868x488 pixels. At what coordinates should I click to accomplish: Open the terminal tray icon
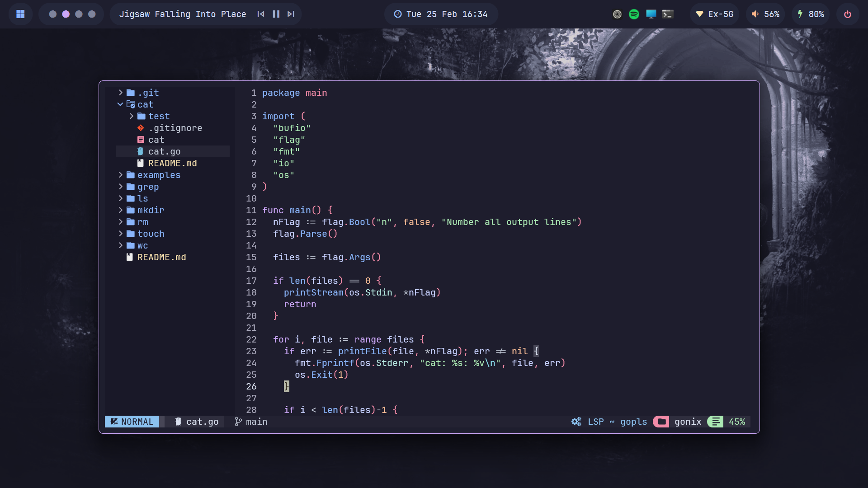tap(668, 14)
